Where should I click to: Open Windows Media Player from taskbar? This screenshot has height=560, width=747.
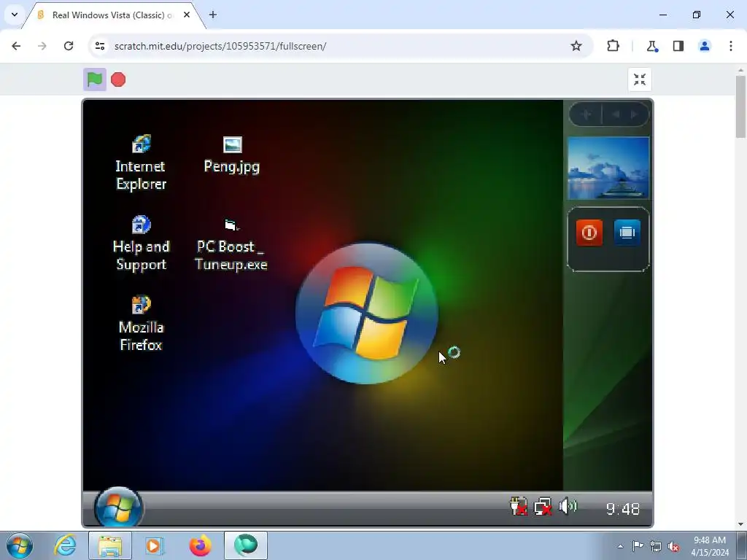(153, 545)
